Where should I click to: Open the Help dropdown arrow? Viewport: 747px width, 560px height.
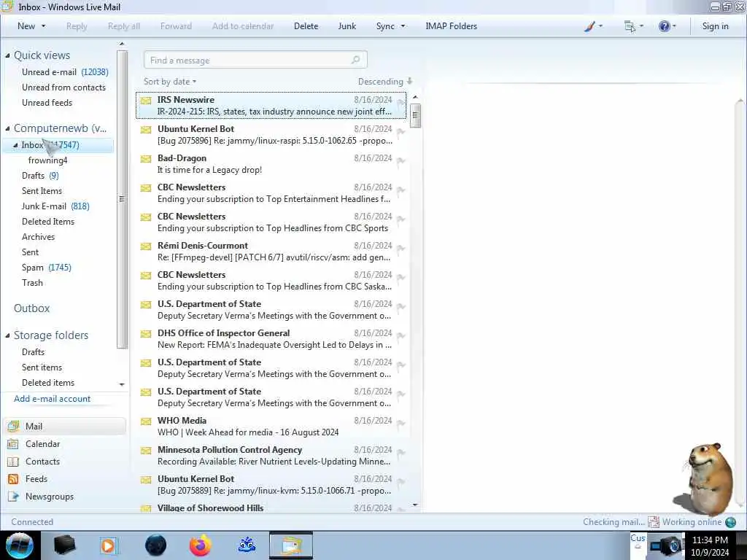click(674, 26)
